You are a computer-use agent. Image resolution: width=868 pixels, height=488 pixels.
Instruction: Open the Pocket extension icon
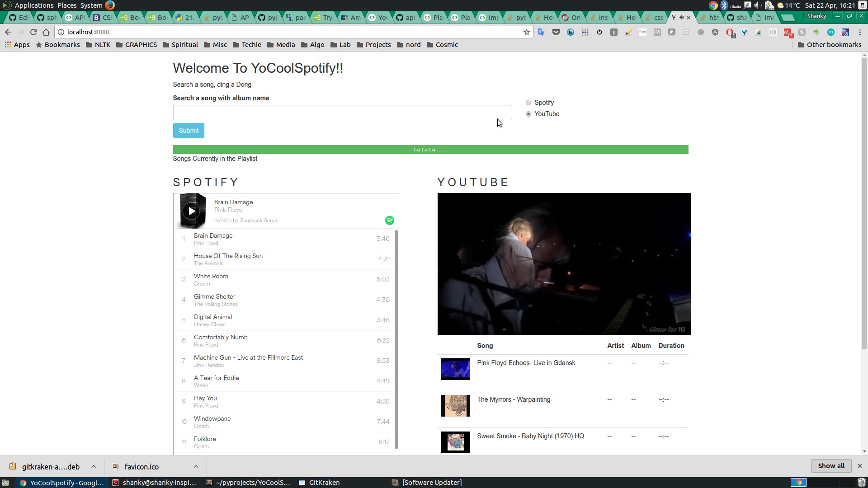[556, 32]
